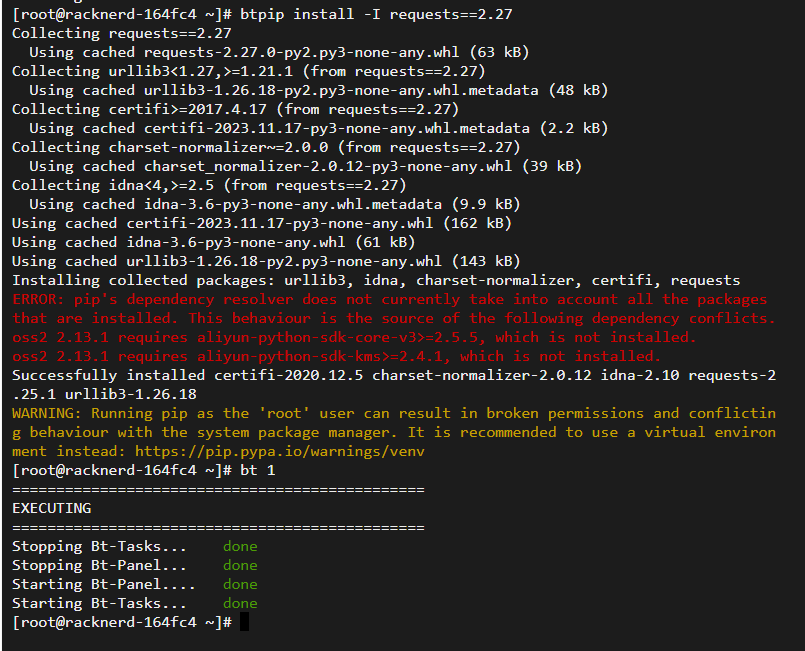Click the "Successfully installed" text

tap(108, 375)
